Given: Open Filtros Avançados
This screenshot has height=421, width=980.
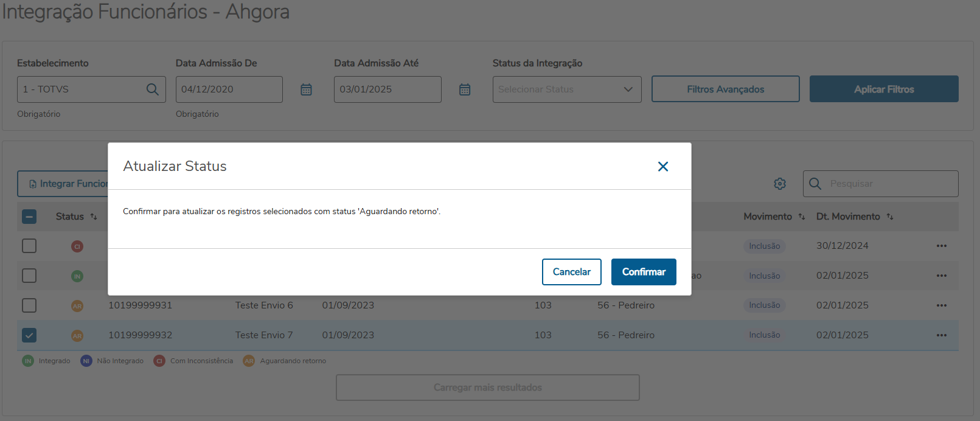Looking at the screenshot, I should (x=725, y=89).
